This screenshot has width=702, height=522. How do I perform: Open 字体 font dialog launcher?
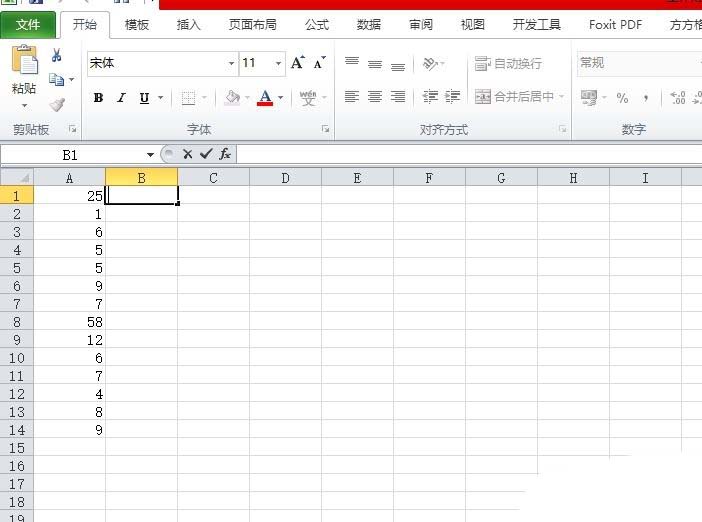point(325,129)
